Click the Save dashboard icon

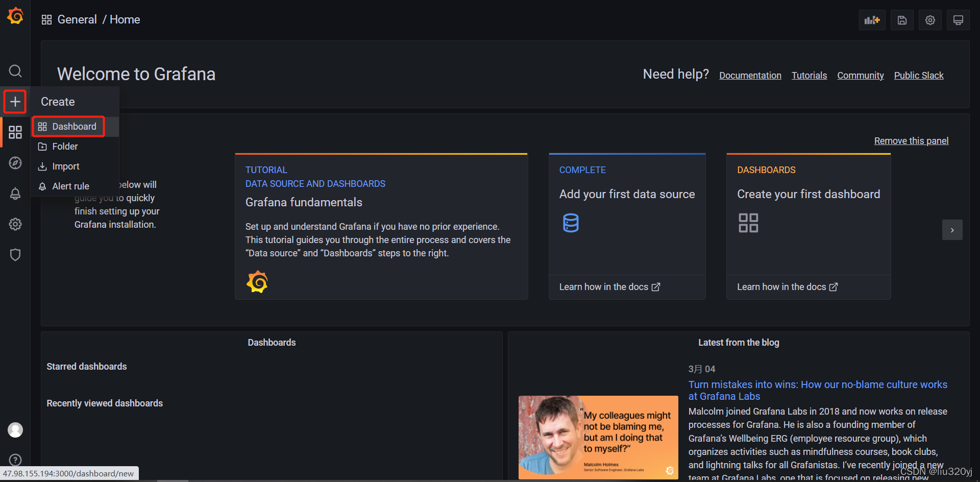[902, 20]
